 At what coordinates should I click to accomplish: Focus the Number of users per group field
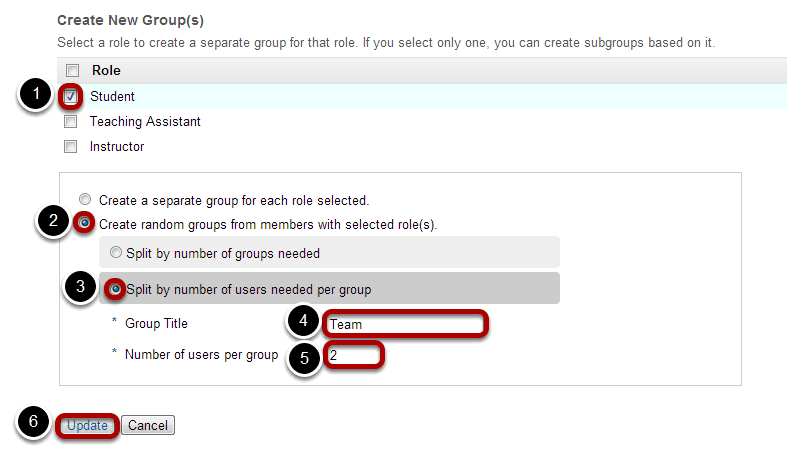[353, 355]
